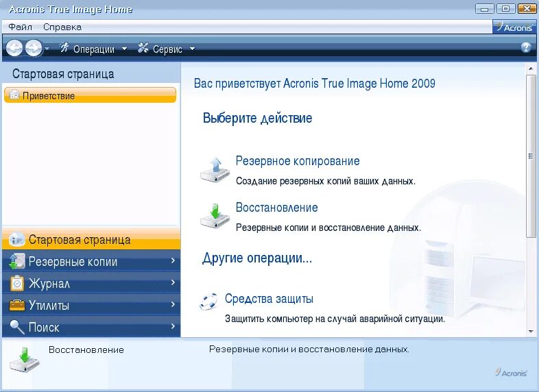The height and width of the screenshot is (392, 539).
Task: Click the 'Выберите действие' heading
Action: (x=257, y=118)
